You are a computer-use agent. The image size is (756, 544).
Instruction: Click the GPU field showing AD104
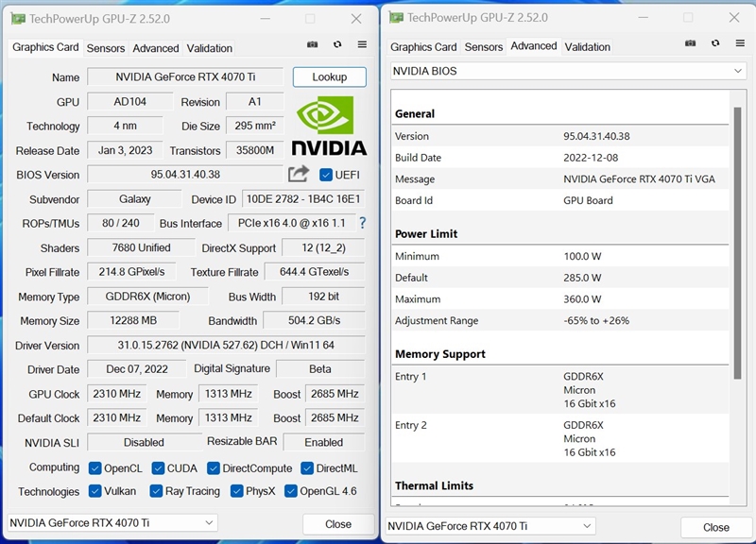pos(129,102)
